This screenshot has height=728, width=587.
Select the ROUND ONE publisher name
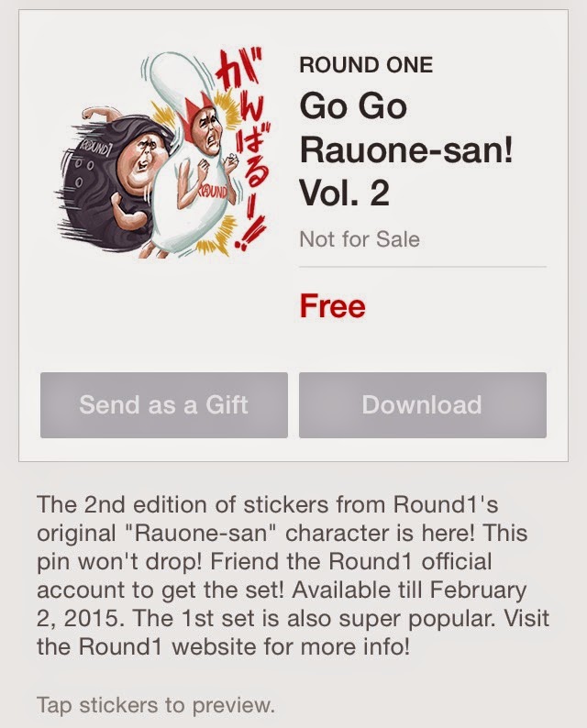(x=366, y=64)
